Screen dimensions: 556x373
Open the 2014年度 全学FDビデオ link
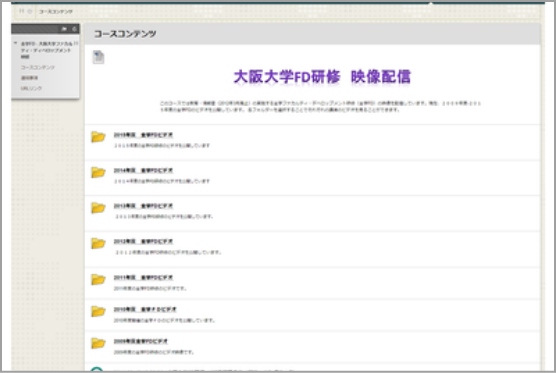coord(143,170)
